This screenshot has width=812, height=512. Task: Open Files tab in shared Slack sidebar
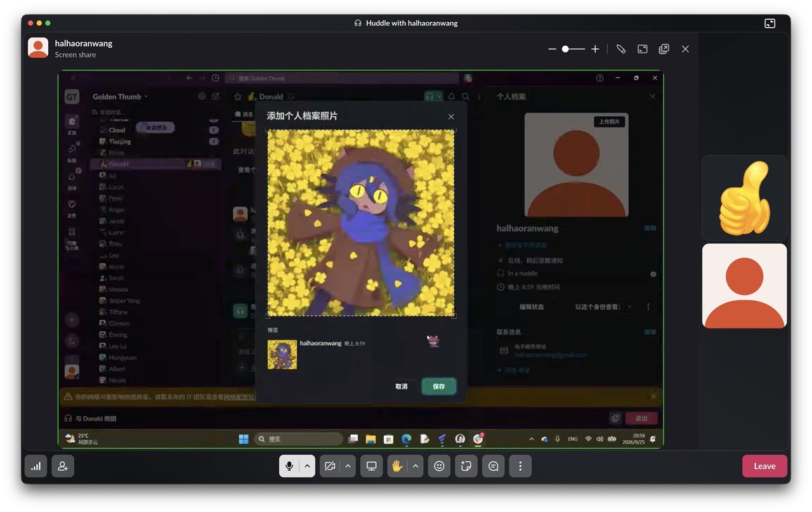pyautogui.click(x=72, y=208)
